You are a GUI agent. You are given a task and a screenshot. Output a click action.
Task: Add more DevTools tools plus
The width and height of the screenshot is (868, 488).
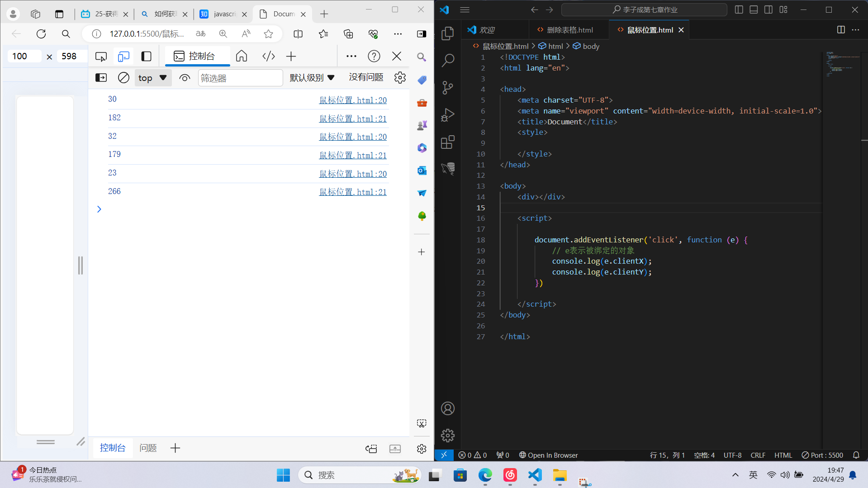coord(291,56)
